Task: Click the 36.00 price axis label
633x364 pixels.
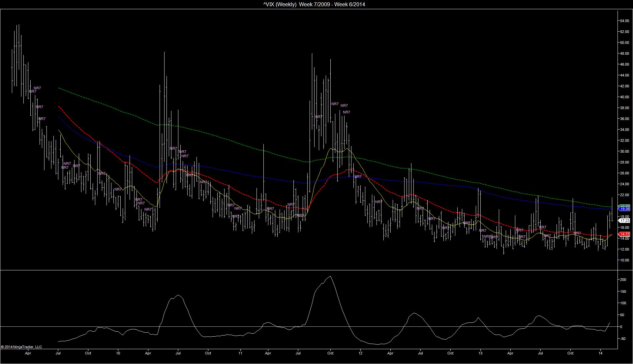Action: tap(624, 119)
